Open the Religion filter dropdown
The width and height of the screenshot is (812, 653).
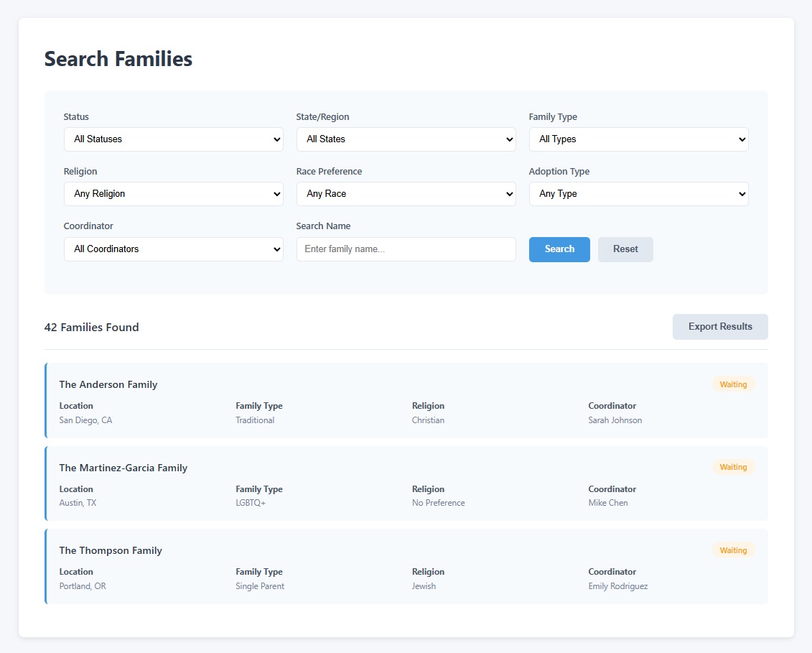(x=173, y=193)
